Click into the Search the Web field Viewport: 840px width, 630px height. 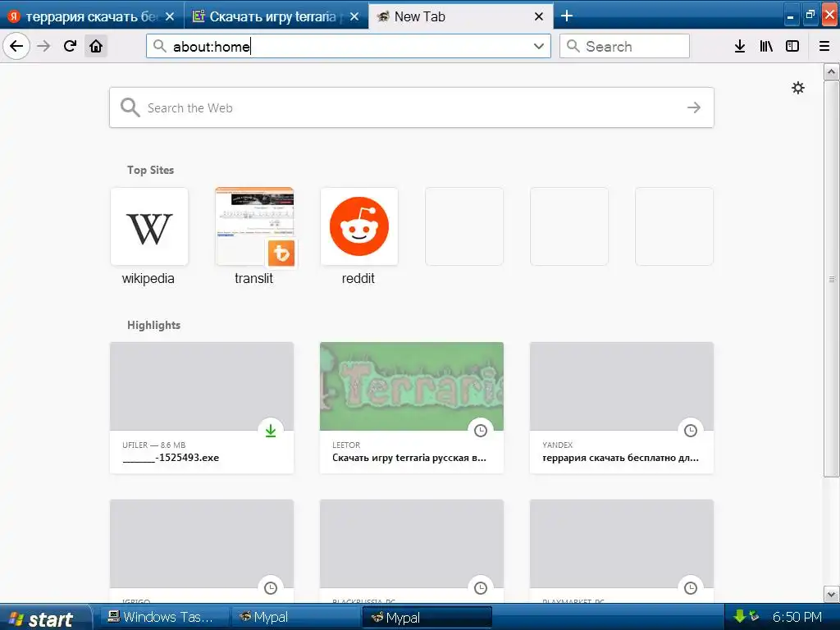point(412,107)
